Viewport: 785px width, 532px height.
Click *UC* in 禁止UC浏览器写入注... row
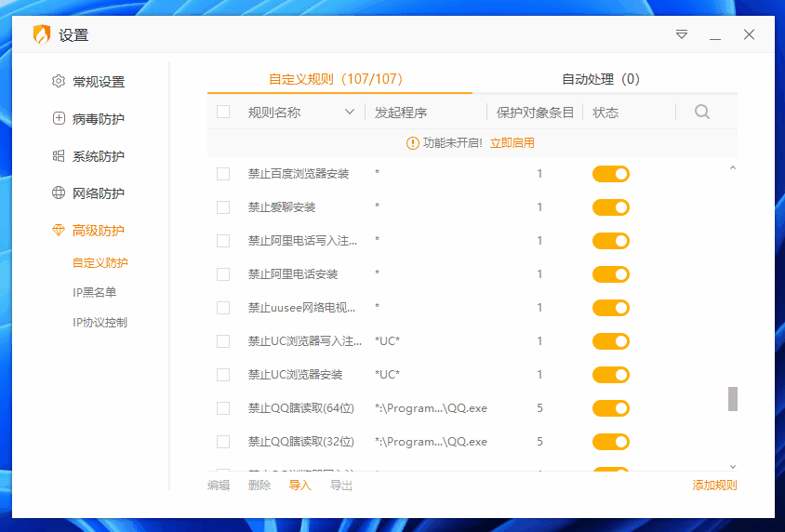[388, 341]
